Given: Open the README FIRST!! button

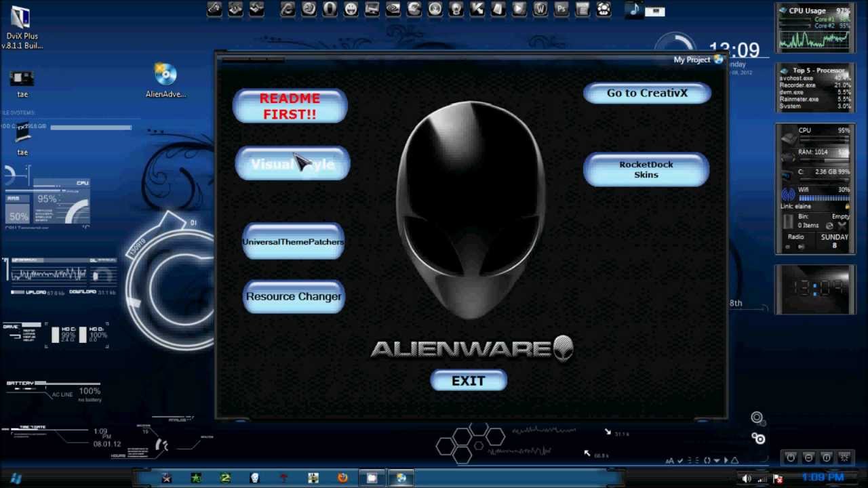Looking at the screenshot, I should point(290,106).
